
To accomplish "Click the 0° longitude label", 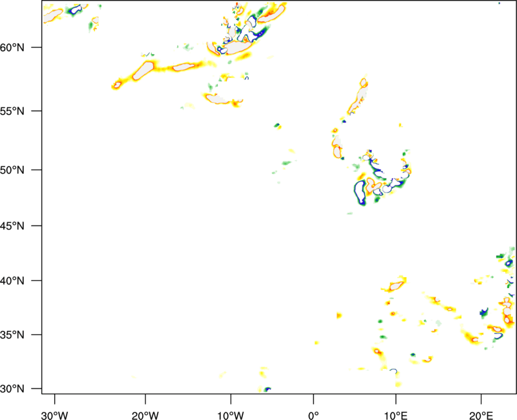I will [313, 415].
